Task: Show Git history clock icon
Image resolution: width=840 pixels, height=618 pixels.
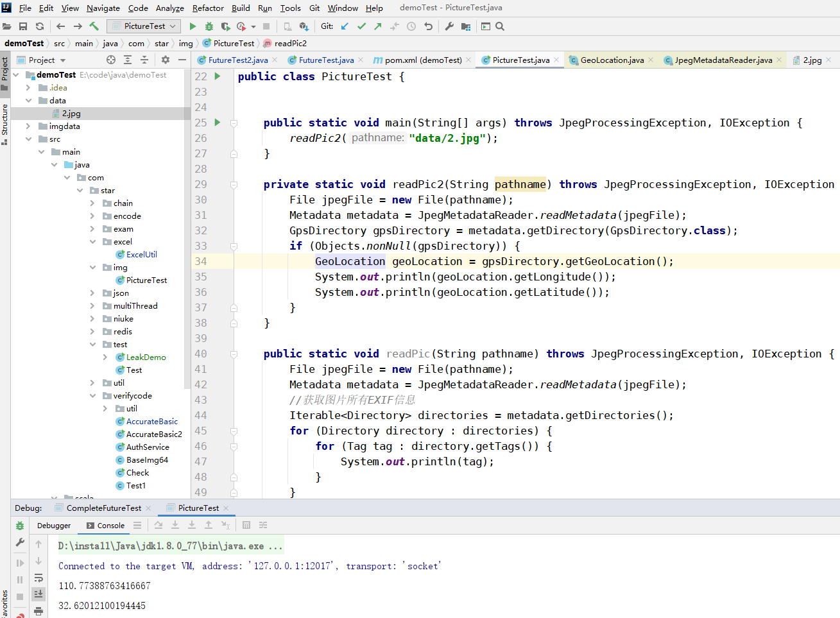Action: (411, 26)
